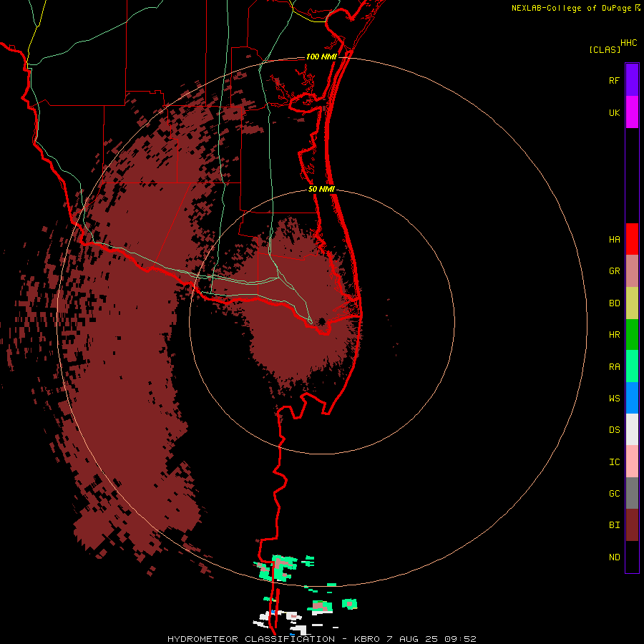Click the IC light pink legend swatch

coord(632,462)
